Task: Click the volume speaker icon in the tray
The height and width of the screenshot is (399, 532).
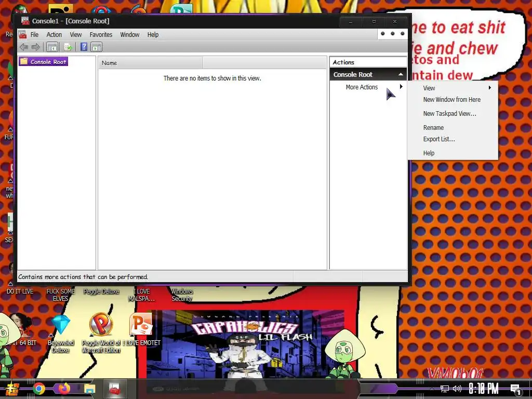Action: [x=457, y=389]
